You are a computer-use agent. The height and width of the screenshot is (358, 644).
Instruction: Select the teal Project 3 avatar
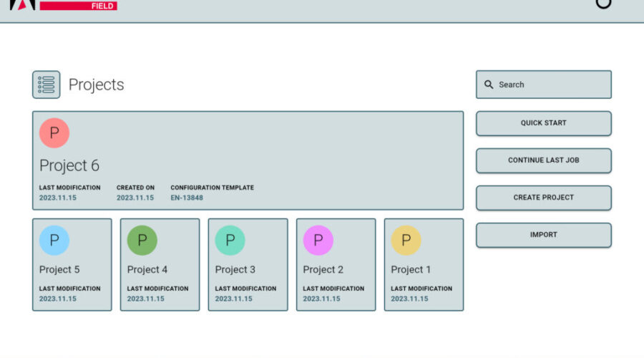tap(230, 241)
